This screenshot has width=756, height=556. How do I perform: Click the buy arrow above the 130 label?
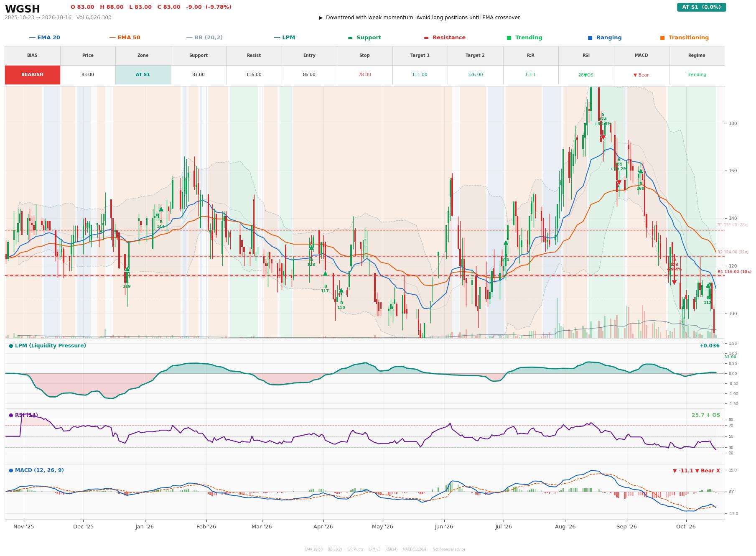506,242
